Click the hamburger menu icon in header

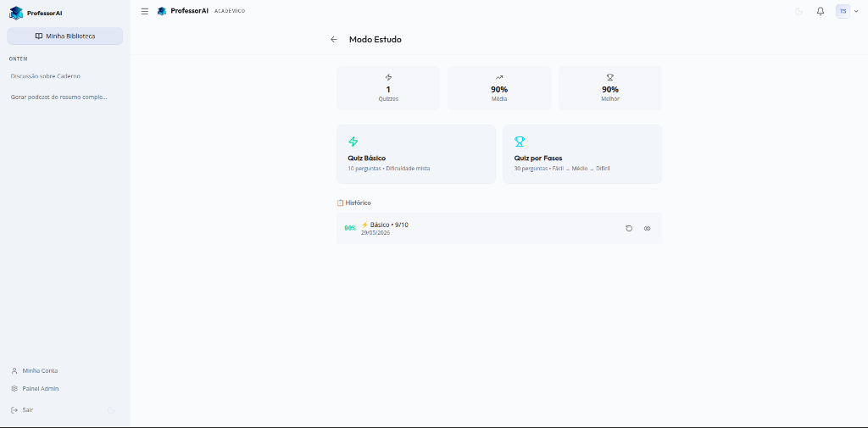point(144,11)
